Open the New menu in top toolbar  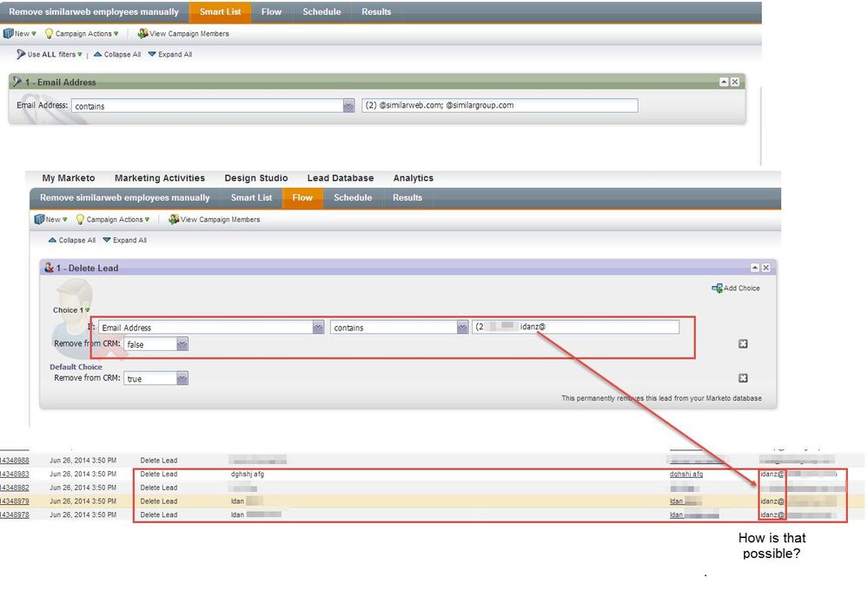click(20, 34)
